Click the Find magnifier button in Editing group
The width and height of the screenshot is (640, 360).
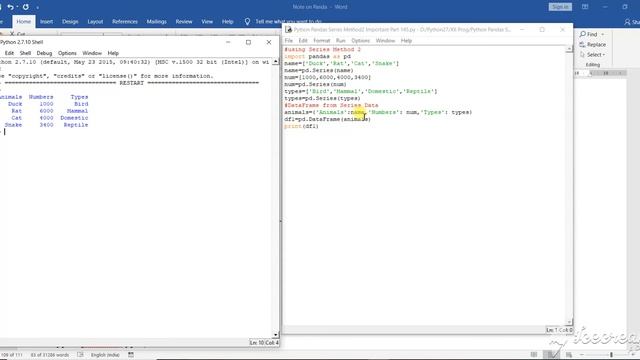589,34
